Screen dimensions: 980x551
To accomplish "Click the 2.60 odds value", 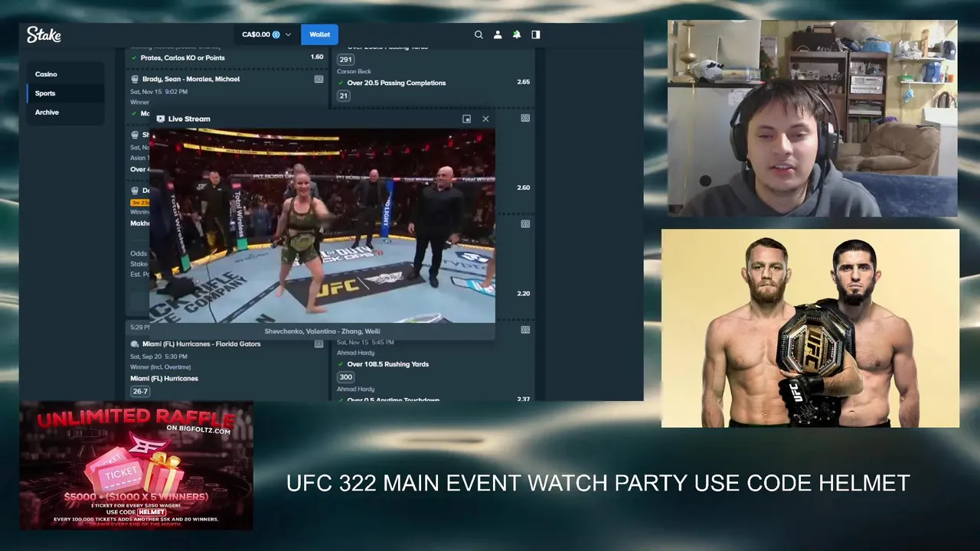I will [x=523, y=187].
